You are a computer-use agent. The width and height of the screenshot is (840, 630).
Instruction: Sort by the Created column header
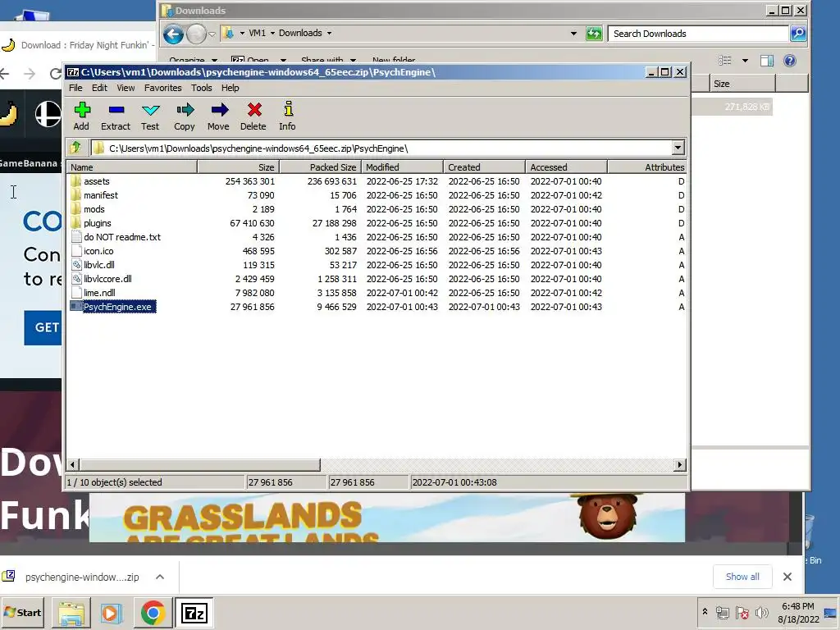484,167
